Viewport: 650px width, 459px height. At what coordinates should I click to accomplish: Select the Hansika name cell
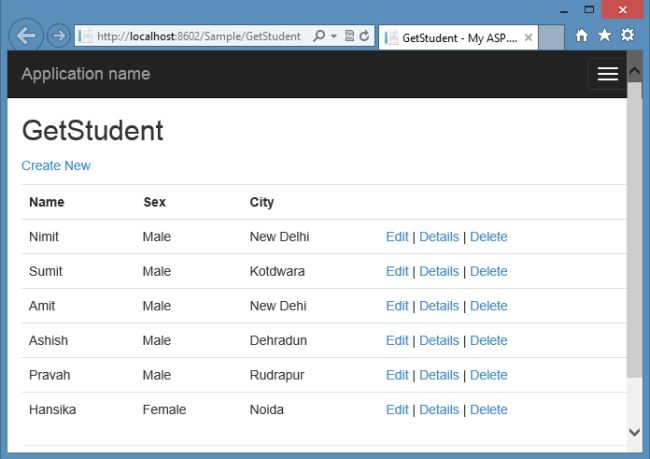point(53,410)
